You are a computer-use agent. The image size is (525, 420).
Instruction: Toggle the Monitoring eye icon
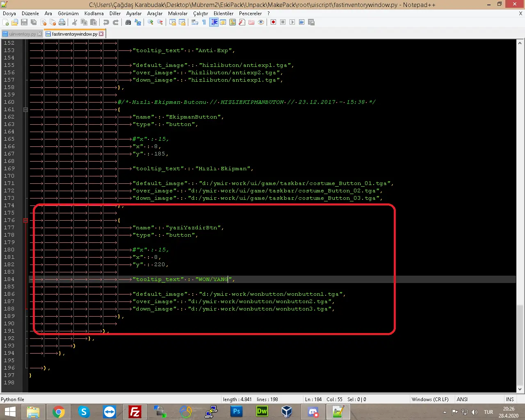[x=261, y=22]
